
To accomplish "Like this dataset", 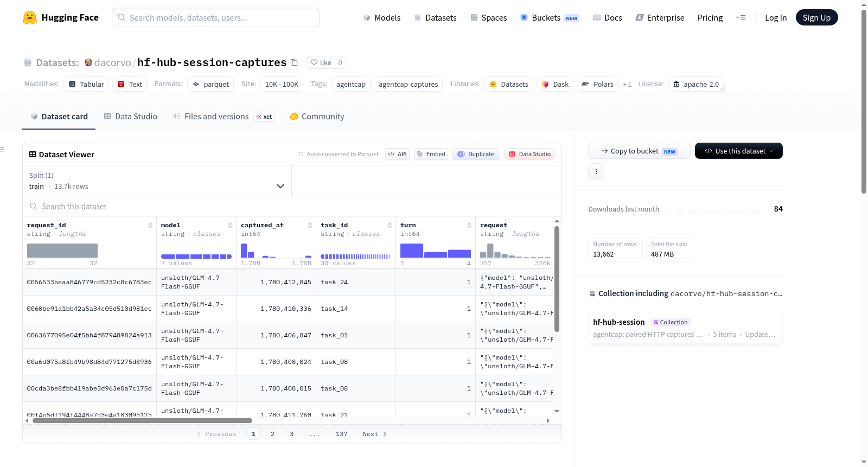I will tap(321, 62).
